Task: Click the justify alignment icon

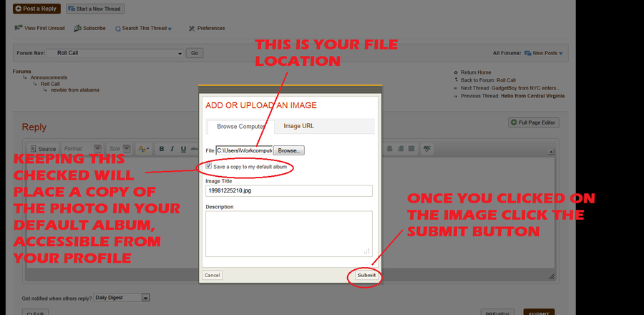Action: click(x=410, y=149)
